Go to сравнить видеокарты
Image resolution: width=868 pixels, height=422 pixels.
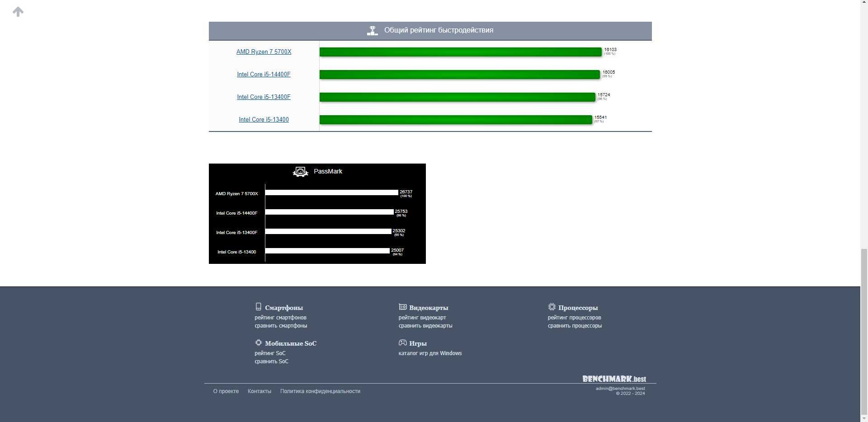425,326
